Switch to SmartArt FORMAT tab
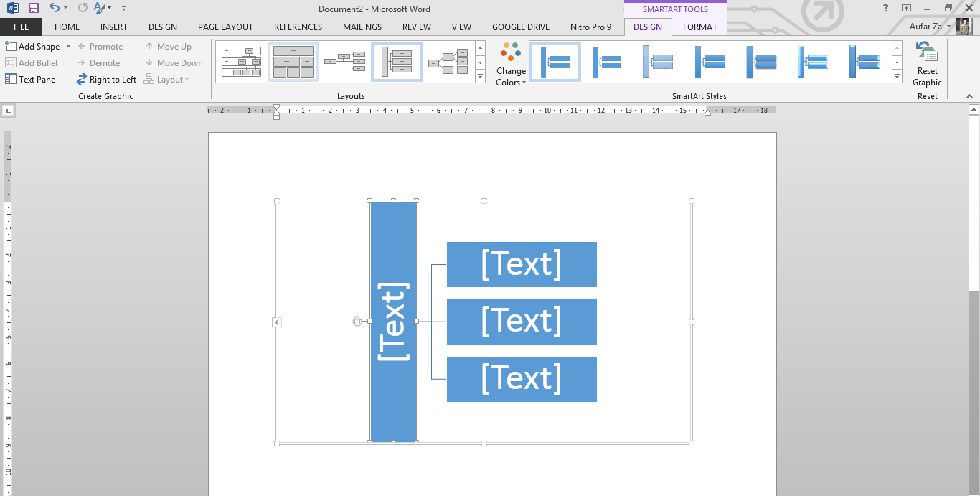 click(700, 27)
